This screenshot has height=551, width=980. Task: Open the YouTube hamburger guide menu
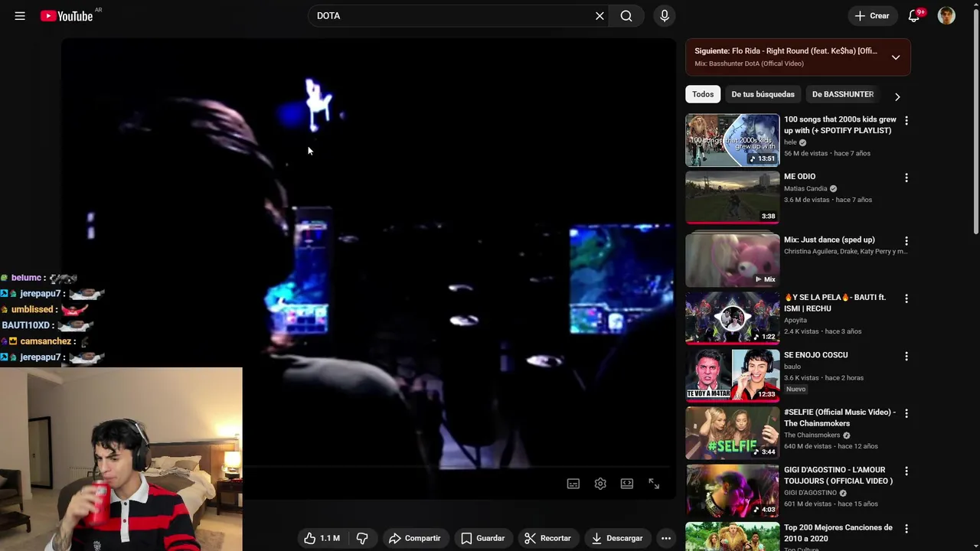coord(20,15)
